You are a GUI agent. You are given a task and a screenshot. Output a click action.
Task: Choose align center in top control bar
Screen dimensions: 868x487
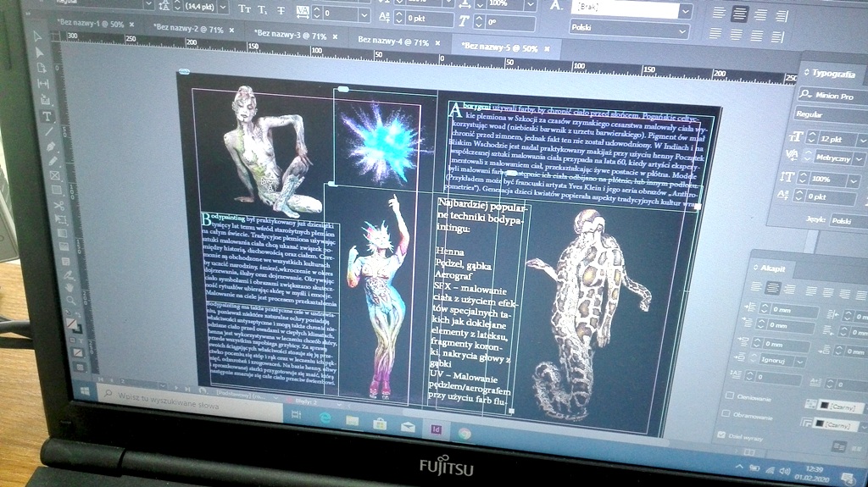point(739,14)
